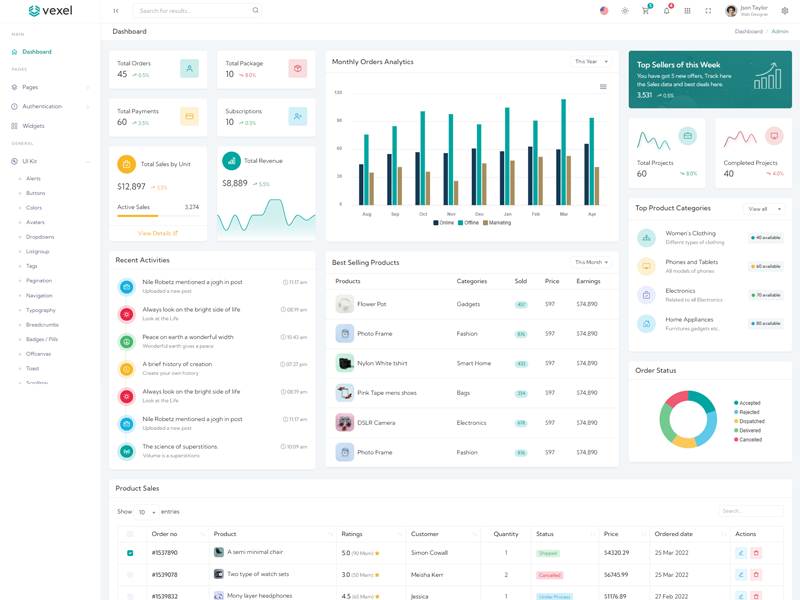The width and height of the screenshot is (800, 600).
Task: Click the Search for results field
Action: click(x=194, y=11)
